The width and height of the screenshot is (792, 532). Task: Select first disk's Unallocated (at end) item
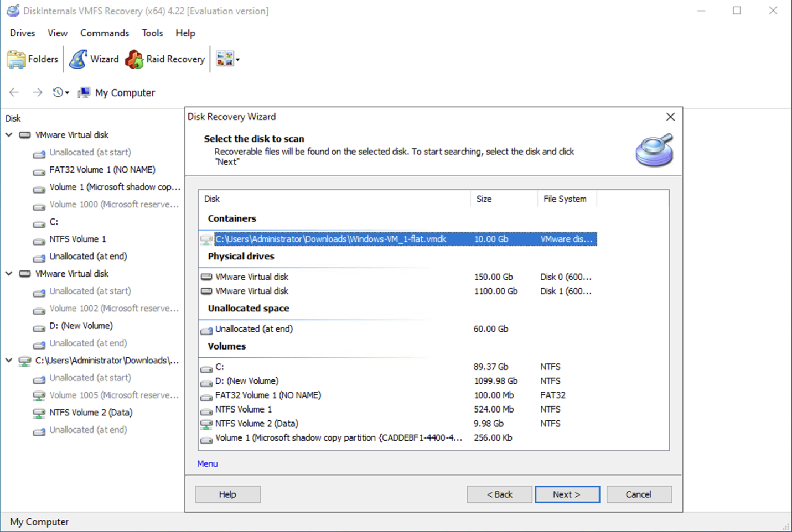88,257
